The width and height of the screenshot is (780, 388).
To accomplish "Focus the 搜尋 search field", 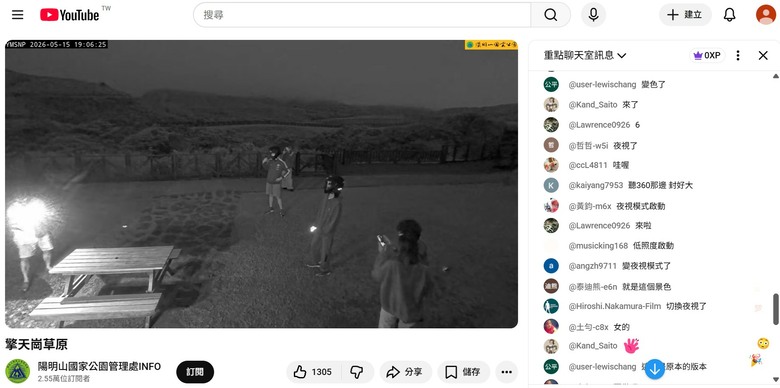I will pos(362,15).
